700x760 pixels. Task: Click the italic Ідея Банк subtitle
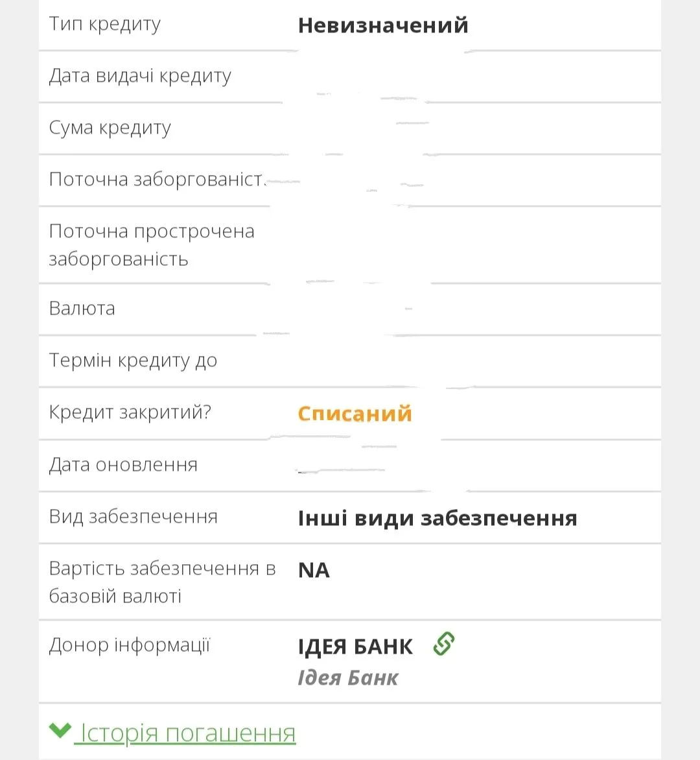click(347, 678)
